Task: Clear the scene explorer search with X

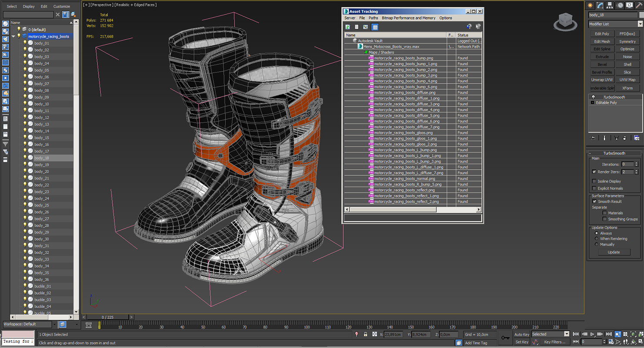Action: (x=57, y=15)
